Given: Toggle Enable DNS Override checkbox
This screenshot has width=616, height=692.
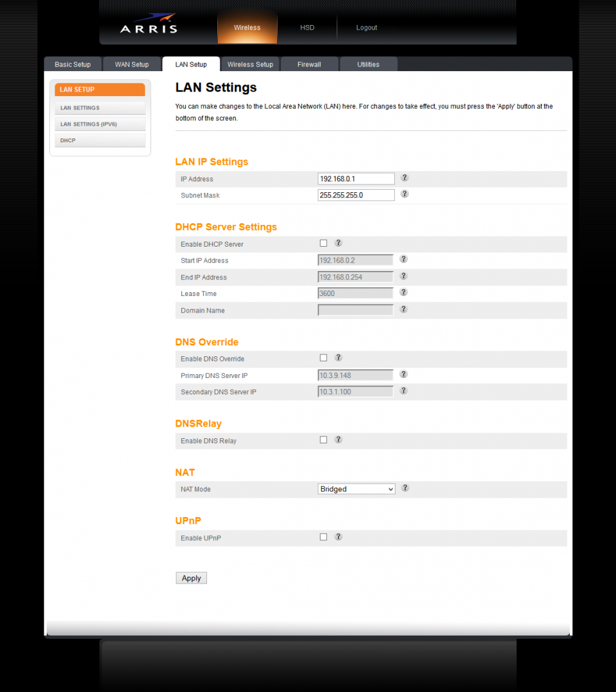Looking at the screenshot, I should point(323,358).
